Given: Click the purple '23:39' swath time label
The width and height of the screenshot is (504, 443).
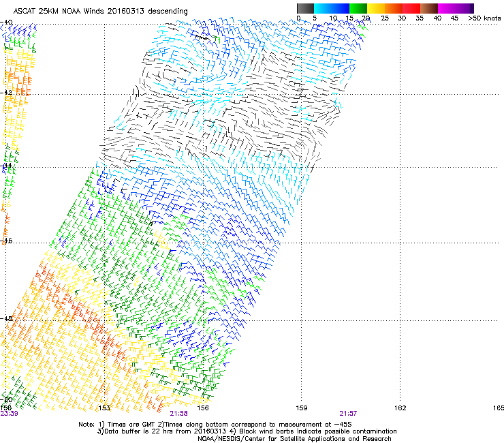Looking at the screenshot, I should [x=10, y=414].
